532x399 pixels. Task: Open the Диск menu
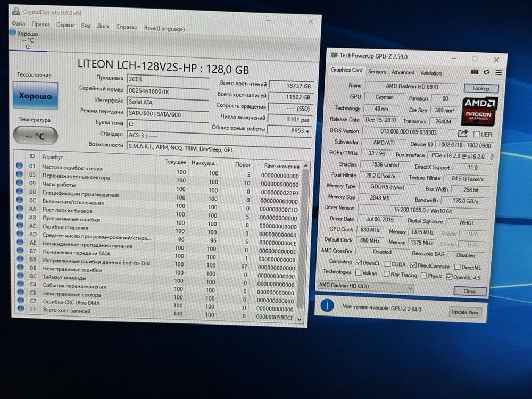tap(103, 26)
